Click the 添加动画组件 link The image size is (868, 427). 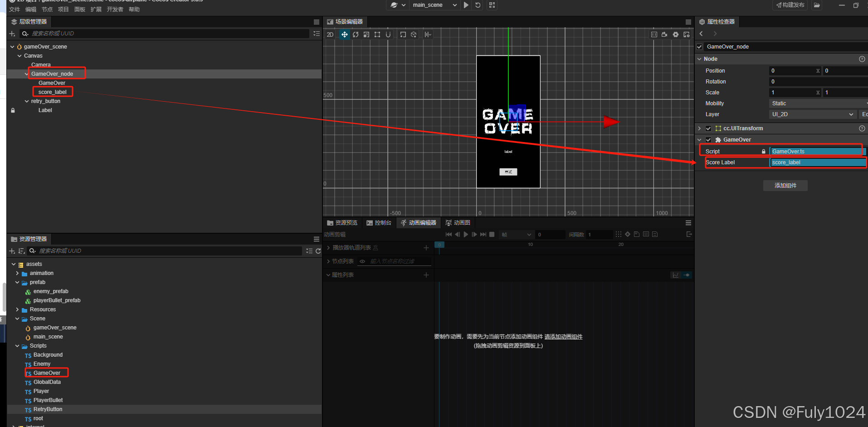563,337
